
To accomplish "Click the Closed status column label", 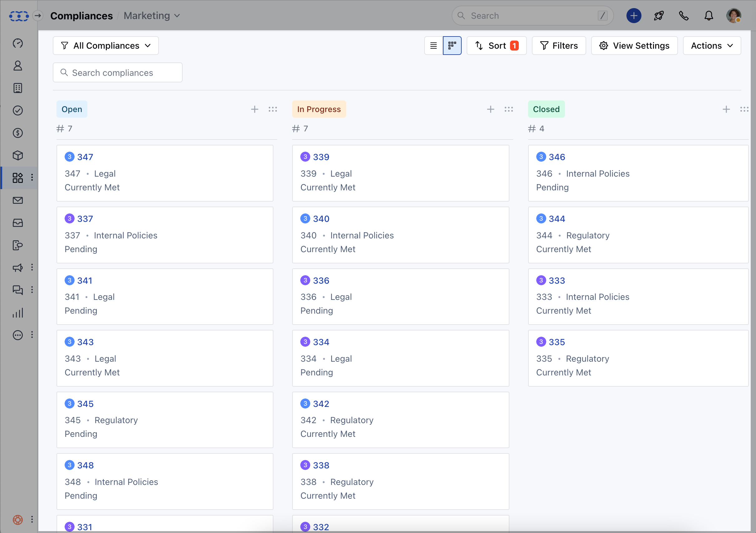I will coord(546,109).
